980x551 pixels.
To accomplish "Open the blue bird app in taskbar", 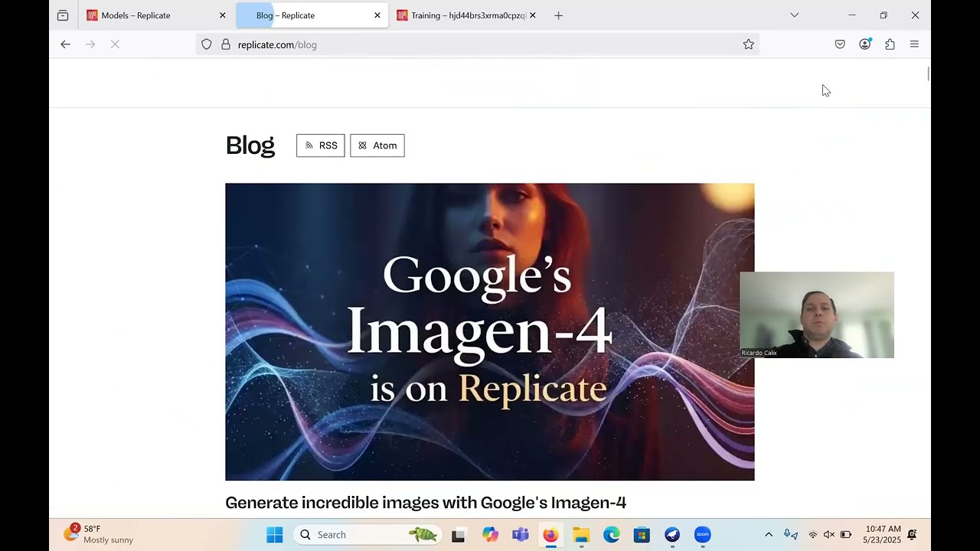I will point(672,535).
